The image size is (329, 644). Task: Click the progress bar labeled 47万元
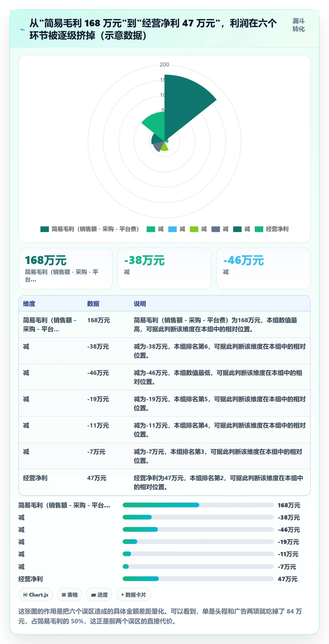click(198, 579)
